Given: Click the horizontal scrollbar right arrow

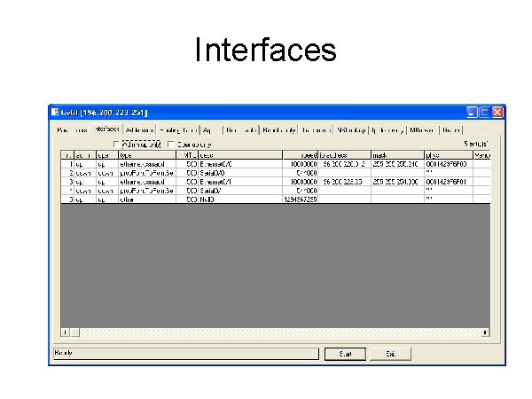Looking at the screenshot, I should (485, 332).
